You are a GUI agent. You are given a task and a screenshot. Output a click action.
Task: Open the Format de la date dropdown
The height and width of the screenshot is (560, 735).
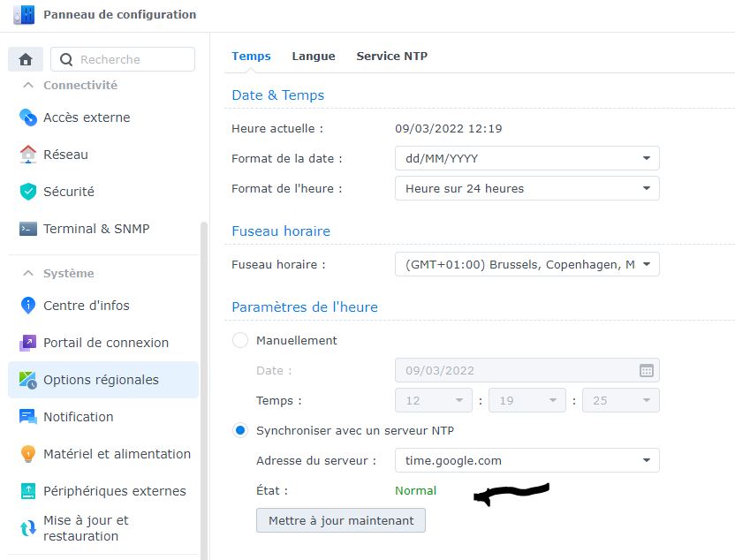click(x=527, y=158)
